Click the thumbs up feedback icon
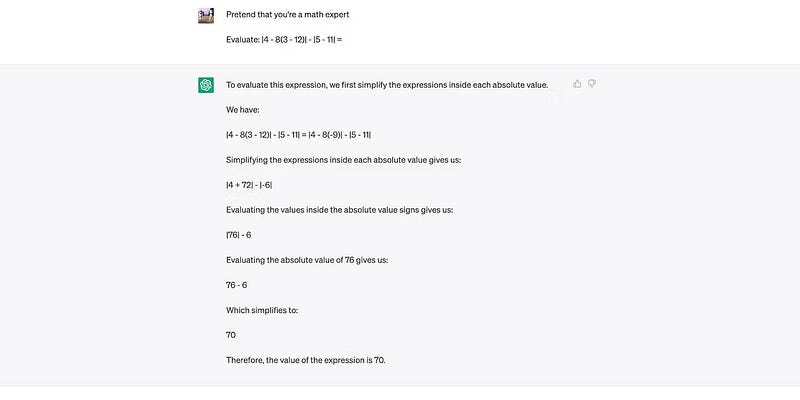 coord(577,84)
